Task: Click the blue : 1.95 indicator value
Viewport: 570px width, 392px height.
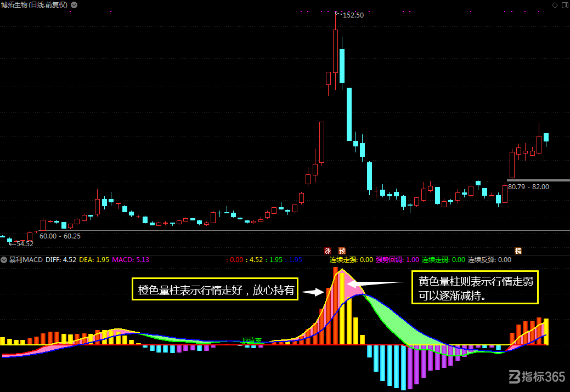Action: (x=294, y=260)
